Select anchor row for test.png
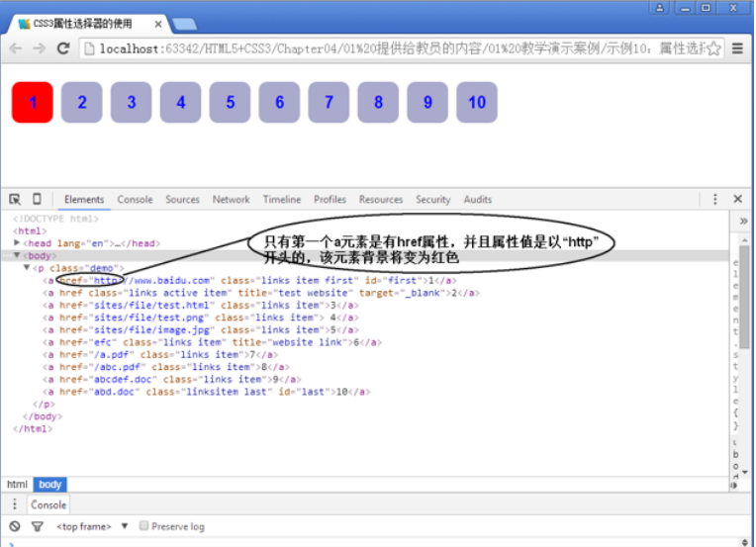Viewport: 756px width, 547px height. coord(201,318)
